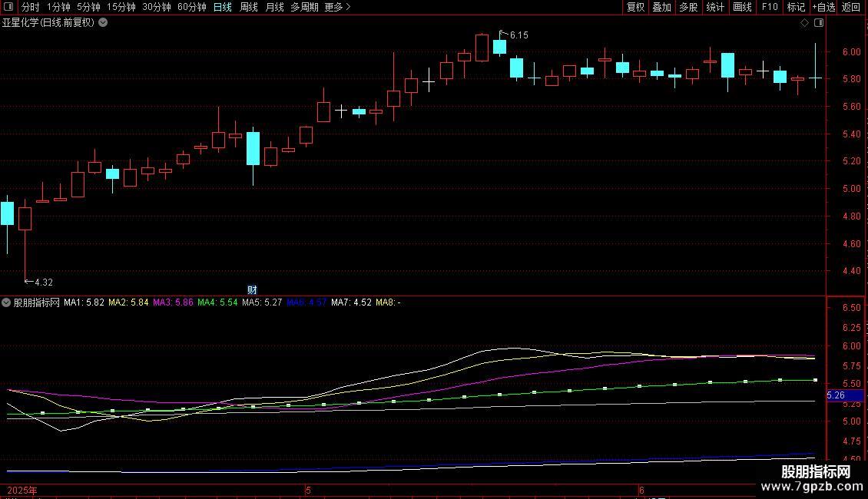Click the panel layout icon at top-left
Viewport: 868px width, 499px height.
tap(8, 7)
